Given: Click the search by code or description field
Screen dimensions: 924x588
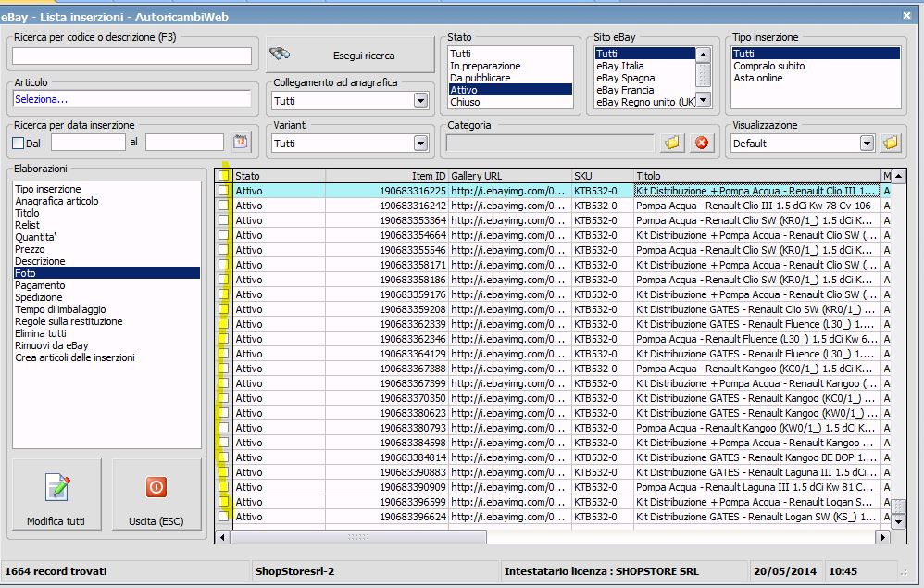Looking at the screenshot, I should 131,56.
